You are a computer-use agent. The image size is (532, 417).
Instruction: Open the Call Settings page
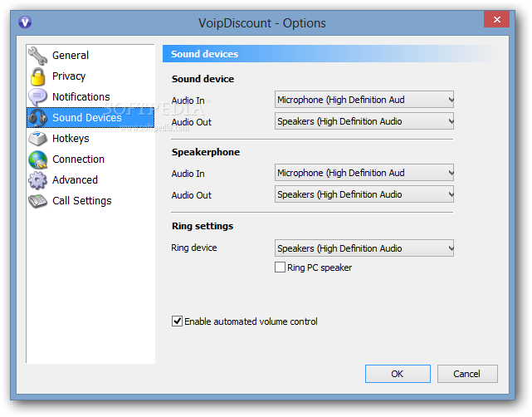pyautogui.click(x=90, y=201)
